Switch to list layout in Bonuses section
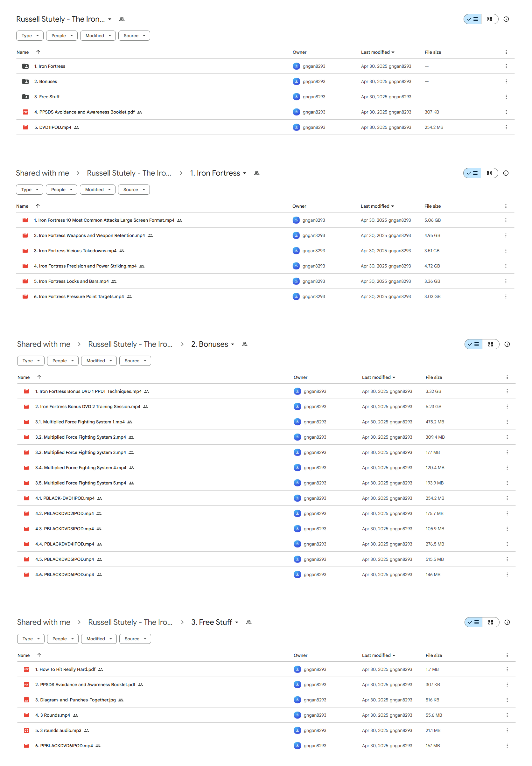Image resolution: width=532 pixels, height=766 pixels. pos(474,345)
